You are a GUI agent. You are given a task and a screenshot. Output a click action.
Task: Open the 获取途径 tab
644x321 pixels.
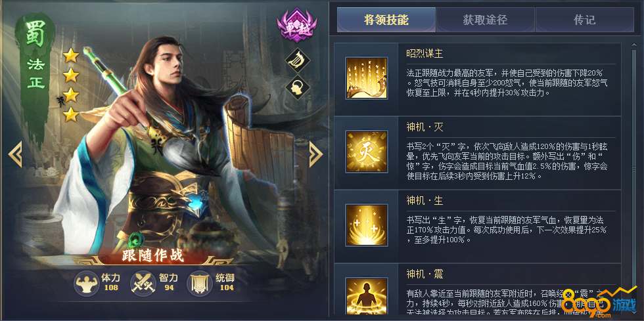point(486,20)
